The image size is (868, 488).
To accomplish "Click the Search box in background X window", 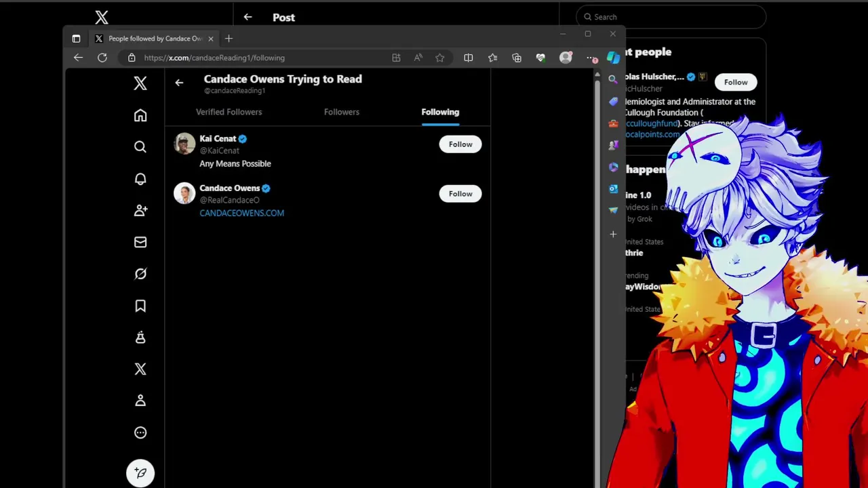I will click(x=671, y=17).
